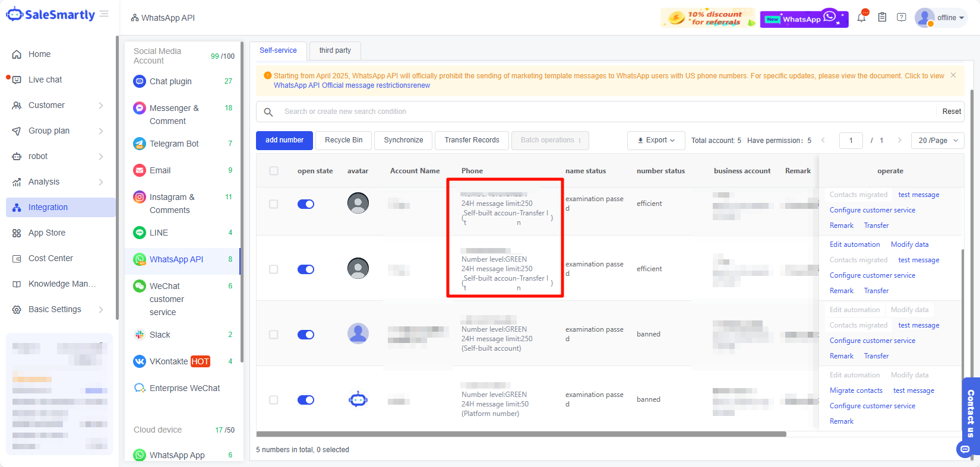Tick the checkbox for the third account row
This screenshot has height=467, width=980.
pos(274,335)
